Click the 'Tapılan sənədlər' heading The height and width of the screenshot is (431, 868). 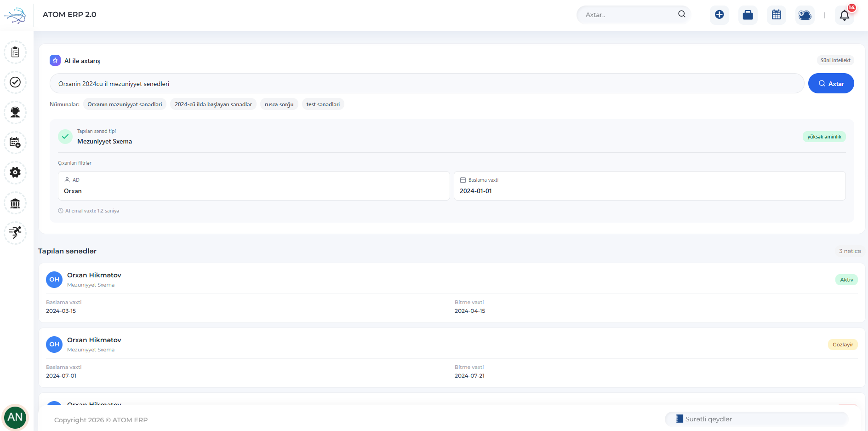pyautogui.click(x=67, y=251)
